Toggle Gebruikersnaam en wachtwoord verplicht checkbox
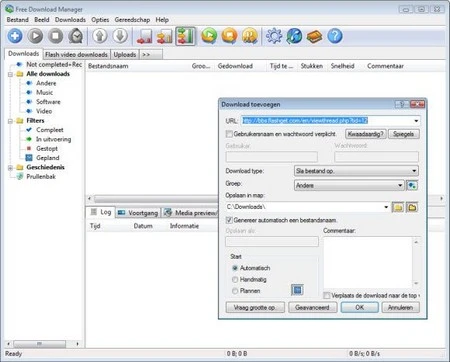 (x=229, y=134)
